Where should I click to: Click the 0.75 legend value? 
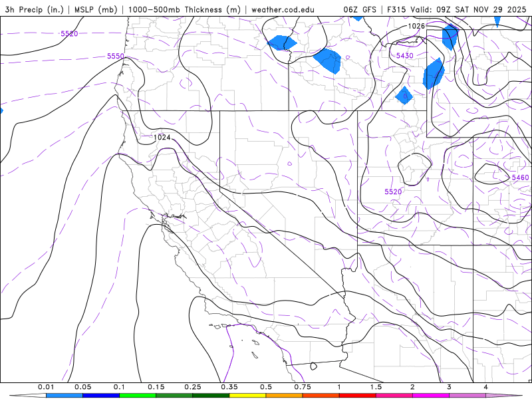click(303, 387)
